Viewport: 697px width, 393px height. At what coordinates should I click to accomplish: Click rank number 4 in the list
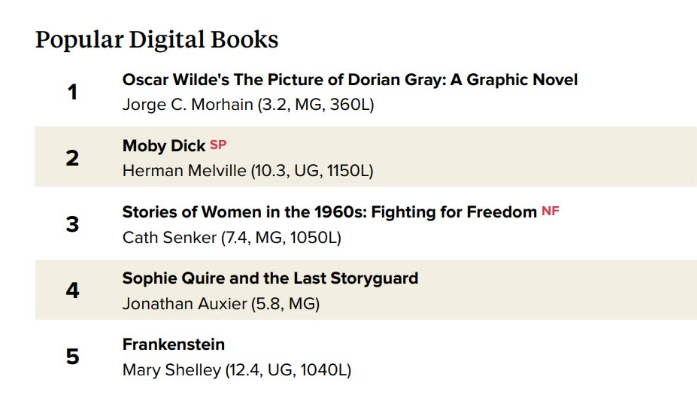click(x=72, y=291)
